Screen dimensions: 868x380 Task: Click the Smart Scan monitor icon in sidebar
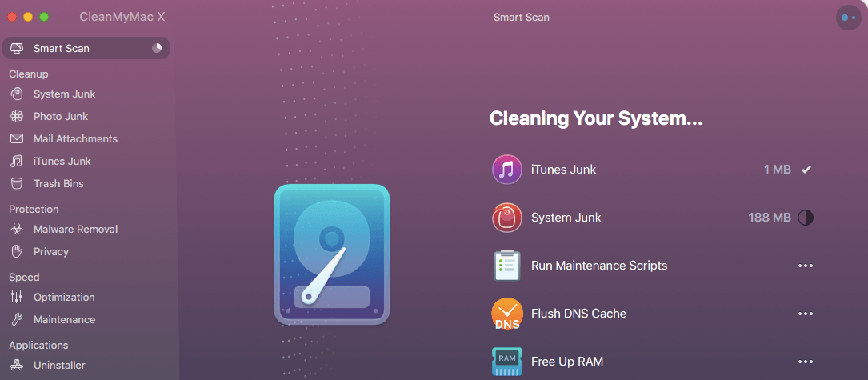tap(17, 48)
